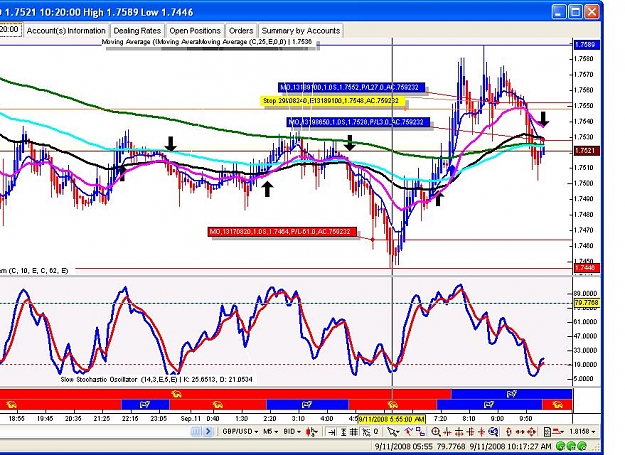Click the blue right-arrow chart scroll button
Image resolution: width=625 pixels, height=455 pixels.
pos(208,431)
